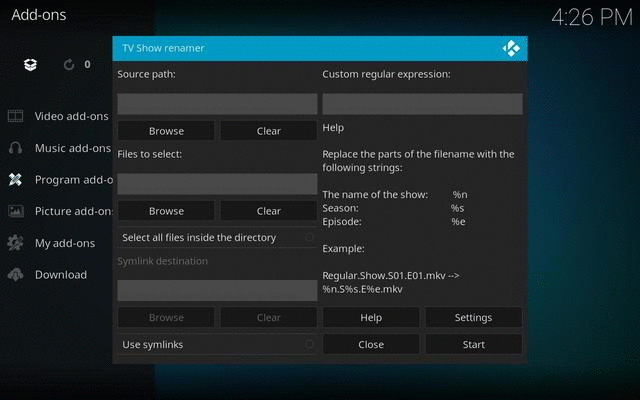
Task: Click the Picture add-ons image icon
Action: [x=16, y=211]
